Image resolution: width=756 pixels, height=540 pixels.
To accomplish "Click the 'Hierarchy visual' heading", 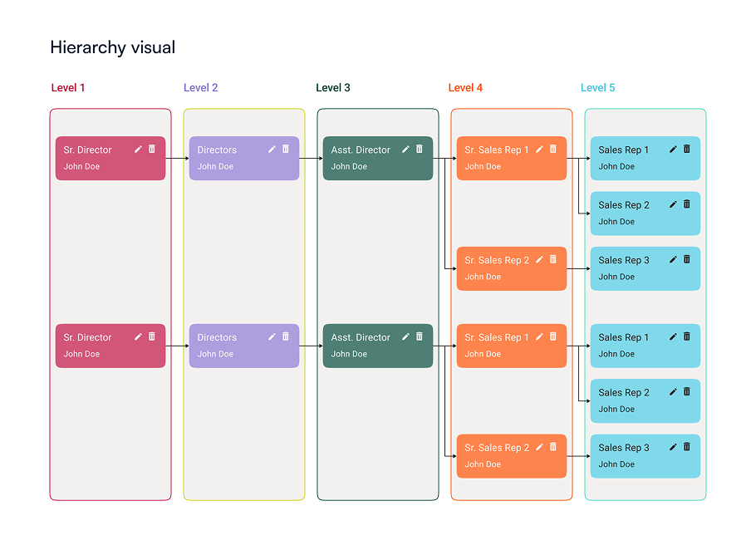I will [x=113, y=47].
